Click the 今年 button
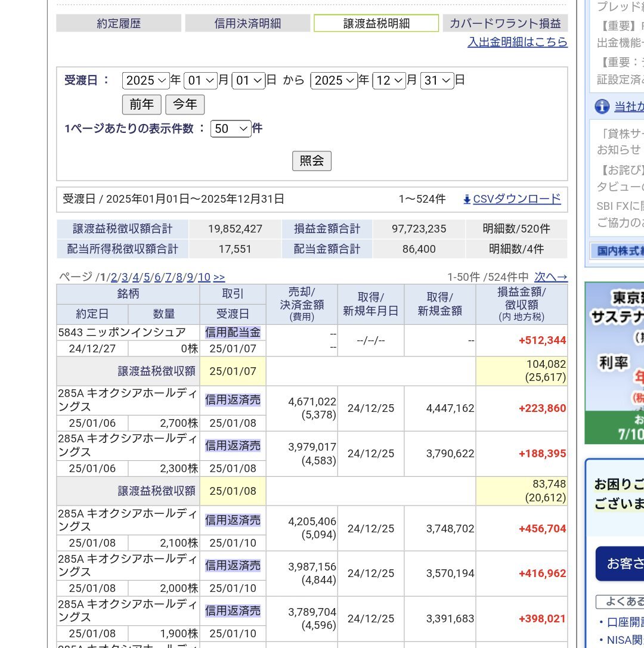Viewport: 644px width, 648px height. click(185, 104)
